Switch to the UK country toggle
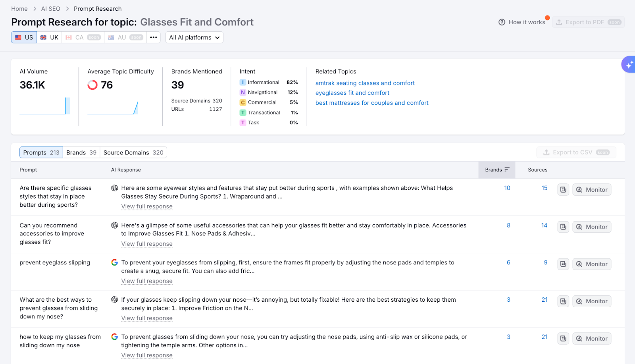Image resolution: width=635 pixels, height=364 pixels. point(49,37)
